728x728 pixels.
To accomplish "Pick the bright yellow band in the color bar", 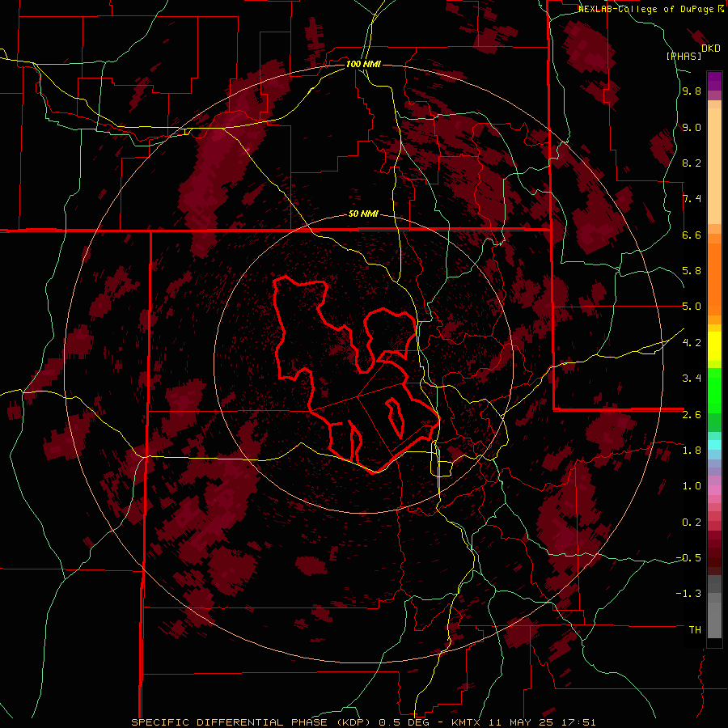I will (714, 346).
